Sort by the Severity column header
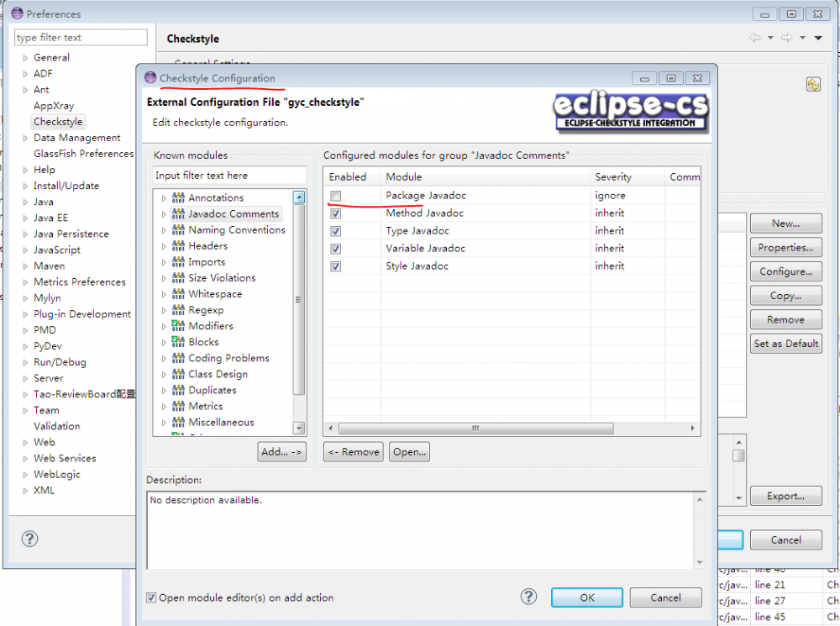 [627, 176]
